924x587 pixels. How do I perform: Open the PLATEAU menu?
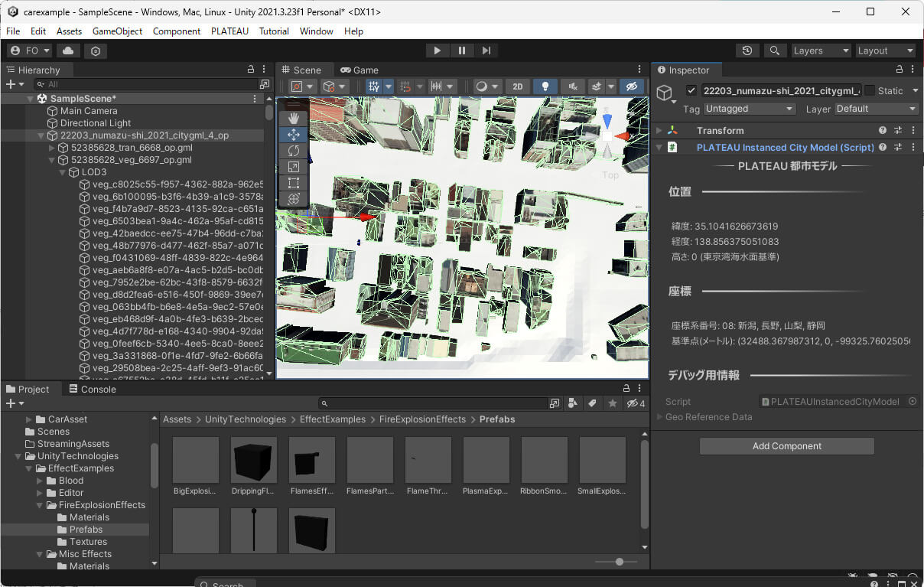pos(230,31)
